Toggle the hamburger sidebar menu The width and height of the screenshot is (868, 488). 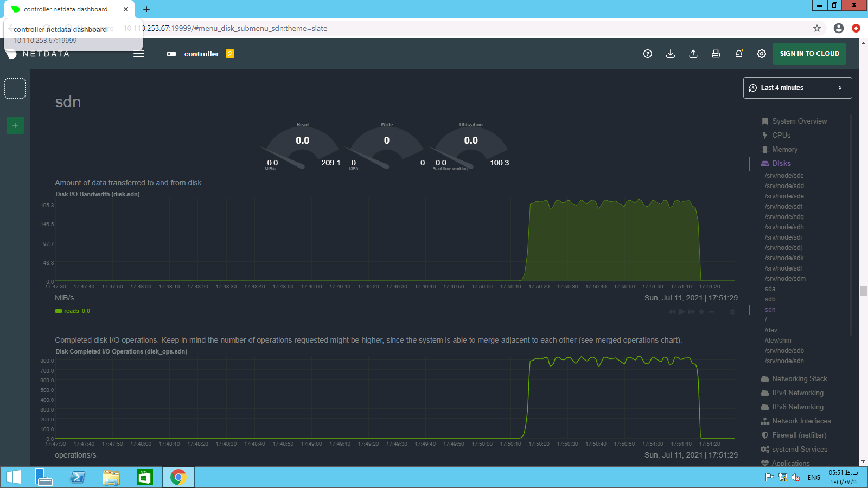pyautogui.click(x=139, y=54)
